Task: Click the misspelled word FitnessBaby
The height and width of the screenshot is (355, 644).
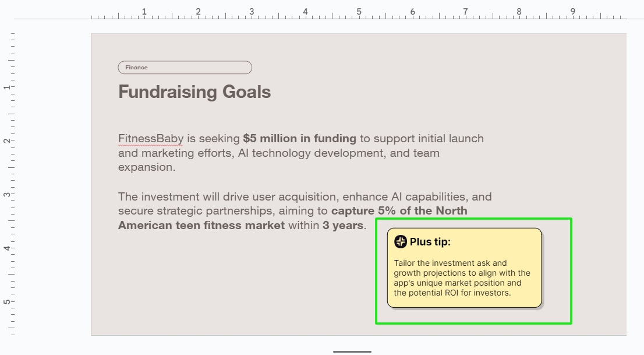Action: click(x=151, y=139)
